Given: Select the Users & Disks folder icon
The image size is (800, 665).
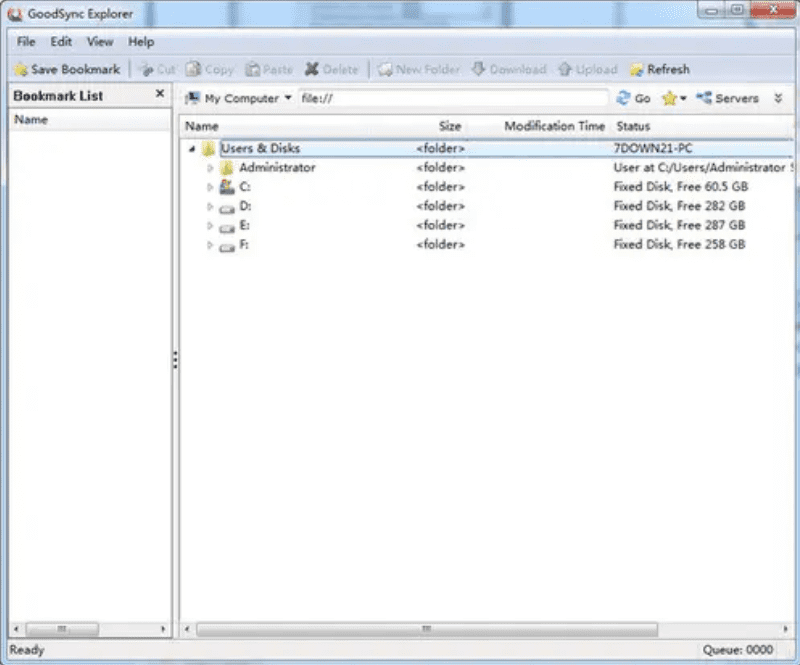Looking at the screenshot, I should [x=208, y=149].
